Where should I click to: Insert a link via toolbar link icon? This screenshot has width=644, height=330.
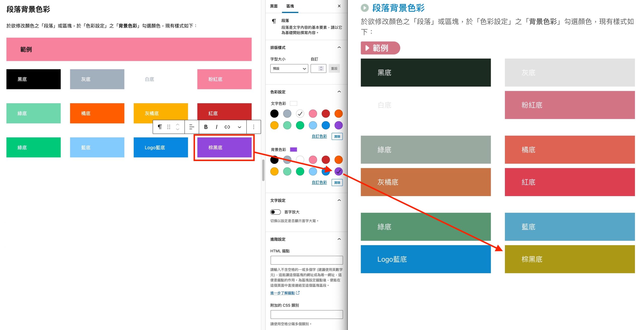pos(227,127)
